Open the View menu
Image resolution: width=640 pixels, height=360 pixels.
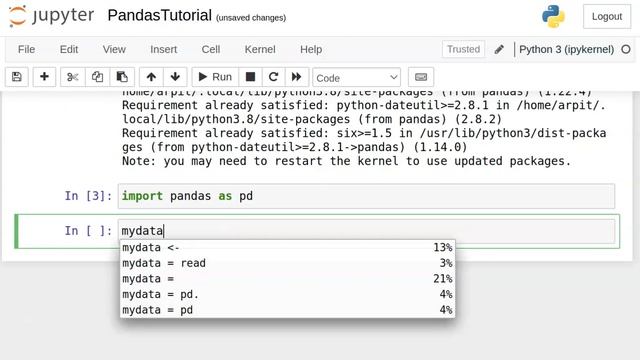point(114,49)
